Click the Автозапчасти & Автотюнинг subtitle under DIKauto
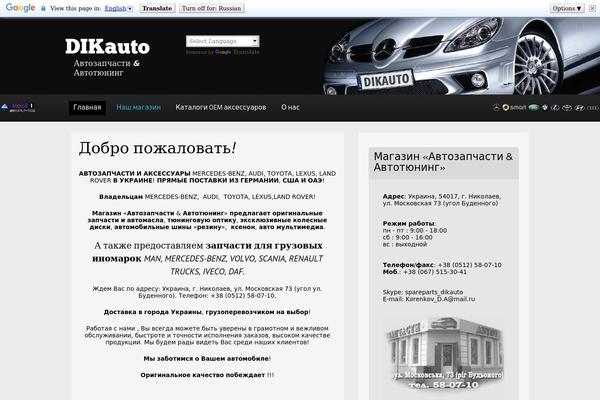Image resolution: width=600 pixels, height=400 pixels. [x=107, y=68]
